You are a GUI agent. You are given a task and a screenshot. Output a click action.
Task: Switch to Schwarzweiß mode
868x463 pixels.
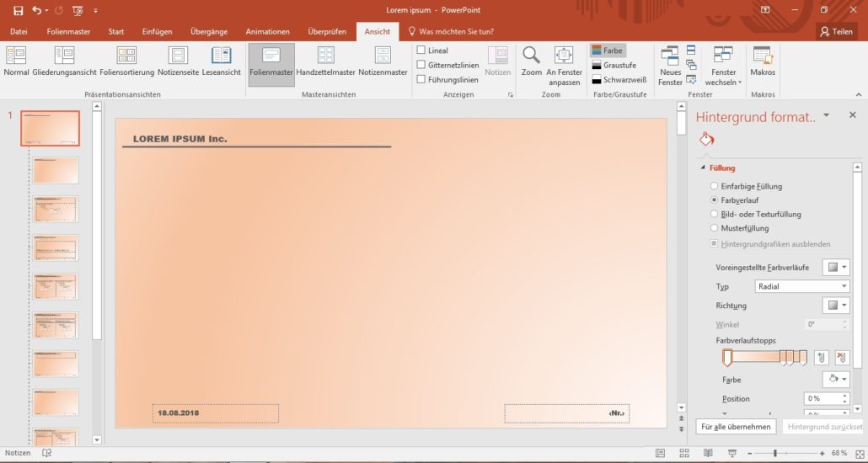(x=619, y=80)
